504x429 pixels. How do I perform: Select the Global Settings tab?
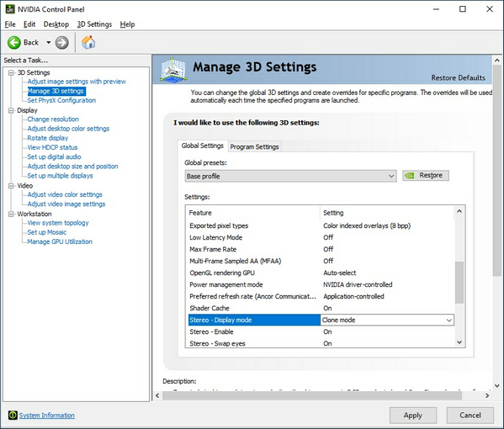(202, 146)
